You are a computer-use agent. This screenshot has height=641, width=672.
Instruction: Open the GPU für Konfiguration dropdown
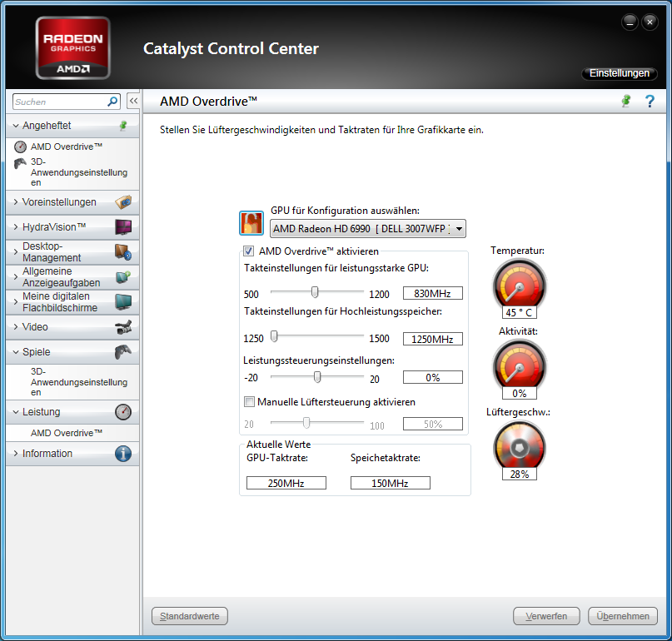pyautogui.click(x=368, y=228)
